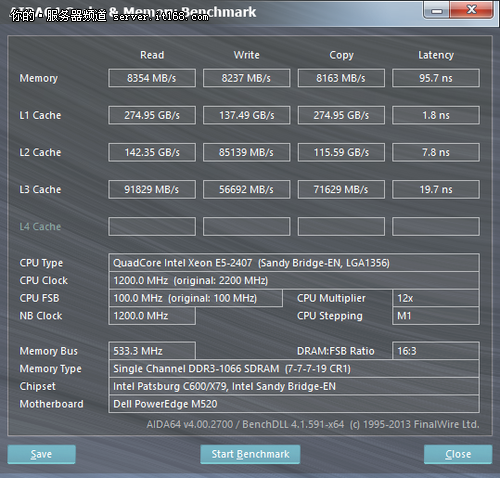Click L1 Cache Read 274.95 GB/s

pos(152,115)
